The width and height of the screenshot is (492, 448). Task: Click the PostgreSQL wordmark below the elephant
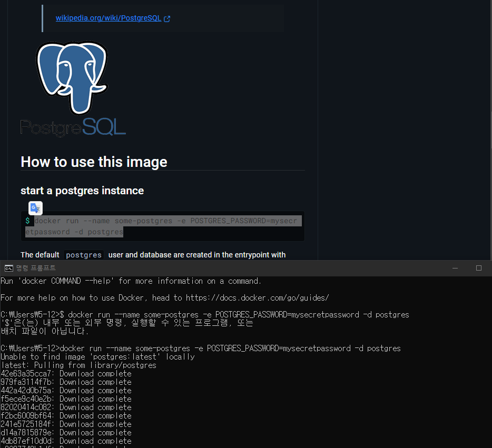tap(73, 127)
